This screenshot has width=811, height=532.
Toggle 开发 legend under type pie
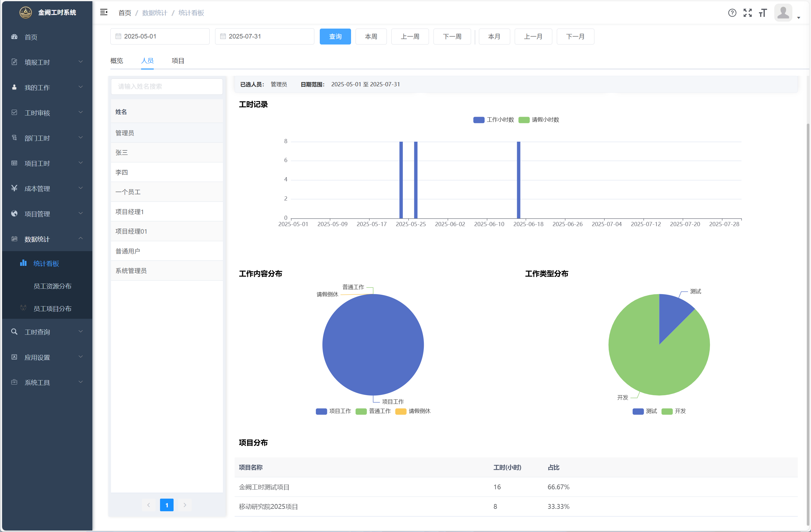[x=674, y=411]
